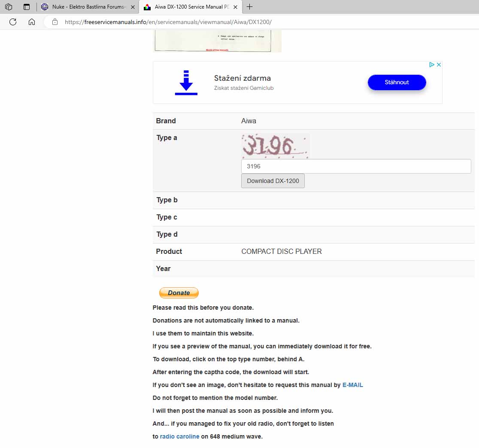Click the yellow Donate button
Viewport: 479px width, 448px height.
tap(179, 293)
